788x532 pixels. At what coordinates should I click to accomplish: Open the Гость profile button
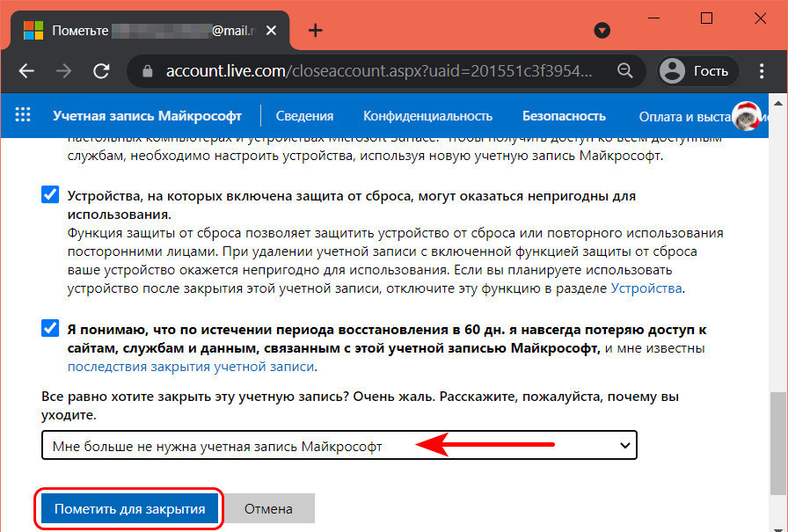click(x=698, y=71)
